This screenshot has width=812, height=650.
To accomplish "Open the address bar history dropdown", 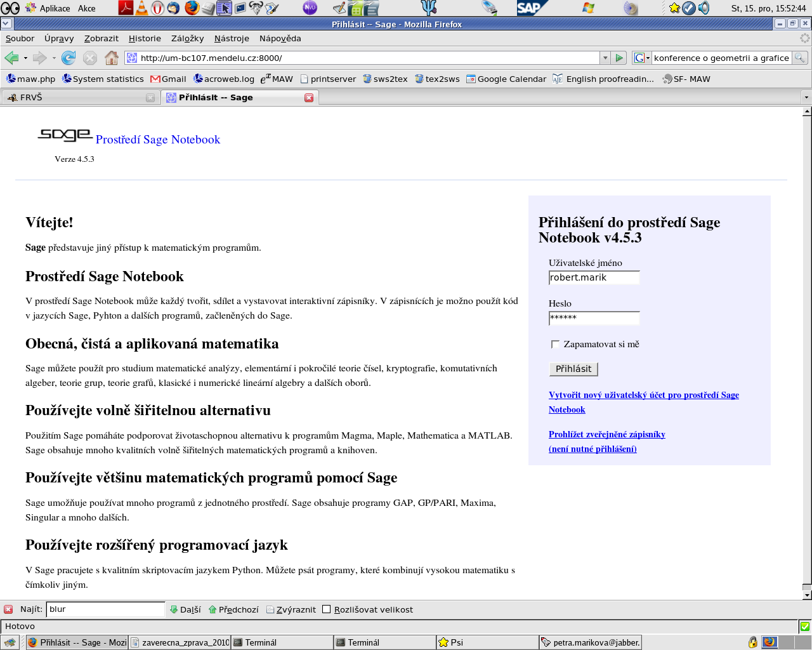I will 605,58.
